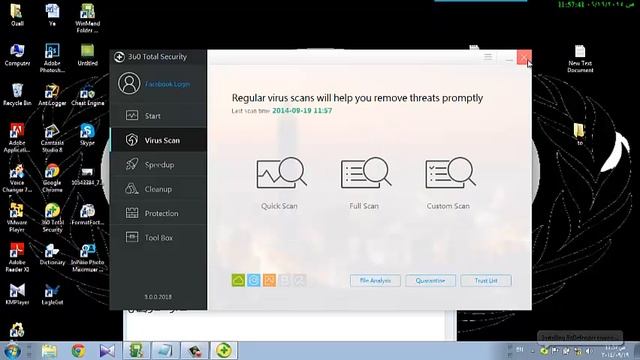Screen dimensions: 640x360
Task: Open the Trust List button
Action: coord(486,280)
